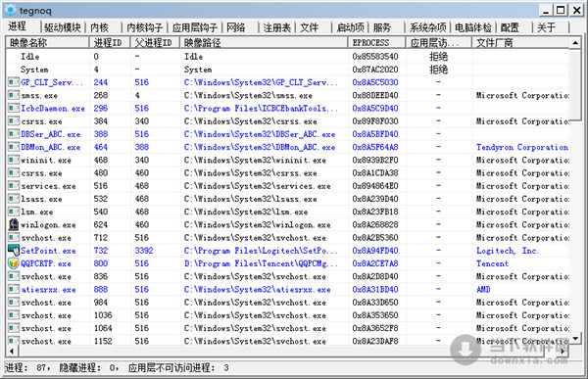Sort by 进程ID column header

click(110, 43)
